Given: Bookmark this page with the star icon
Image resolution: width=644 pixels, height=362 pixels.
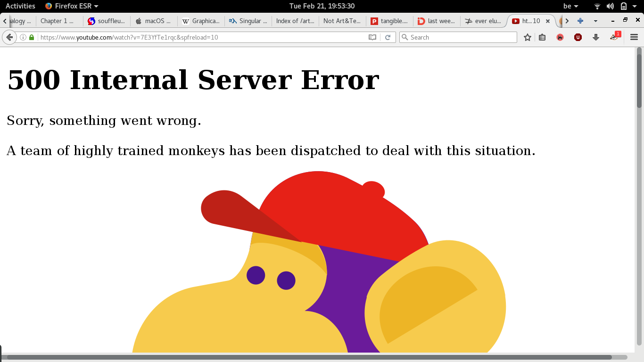Looking at the screenshot, I should [527, 37].
